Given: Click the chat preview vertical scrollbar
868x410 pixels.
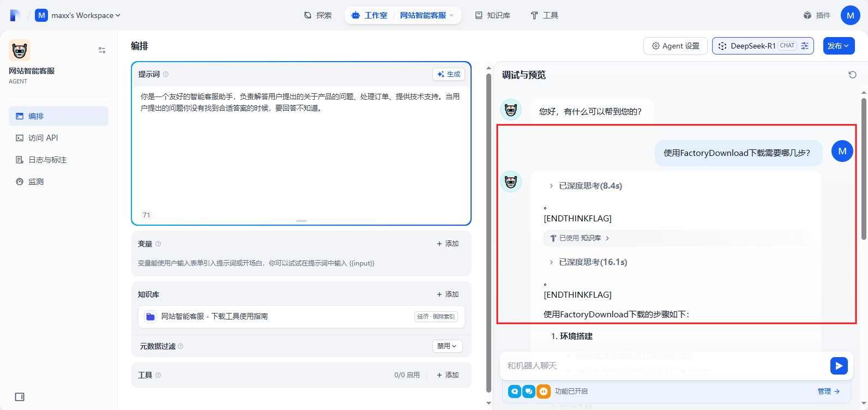Looking at the screenshot, I should [x=864, y=169].
